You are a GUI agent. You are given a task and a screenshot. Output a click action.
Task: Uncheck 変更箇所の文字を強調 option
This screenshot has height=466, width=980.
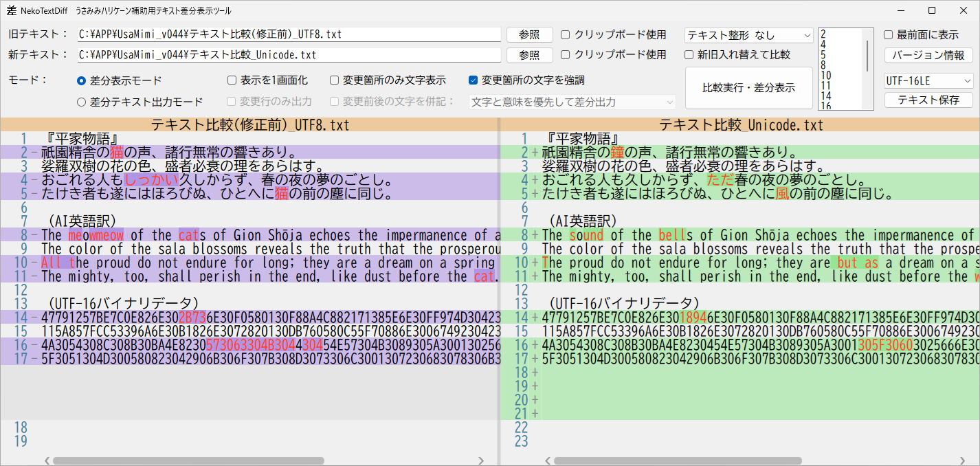pos(474,80)
